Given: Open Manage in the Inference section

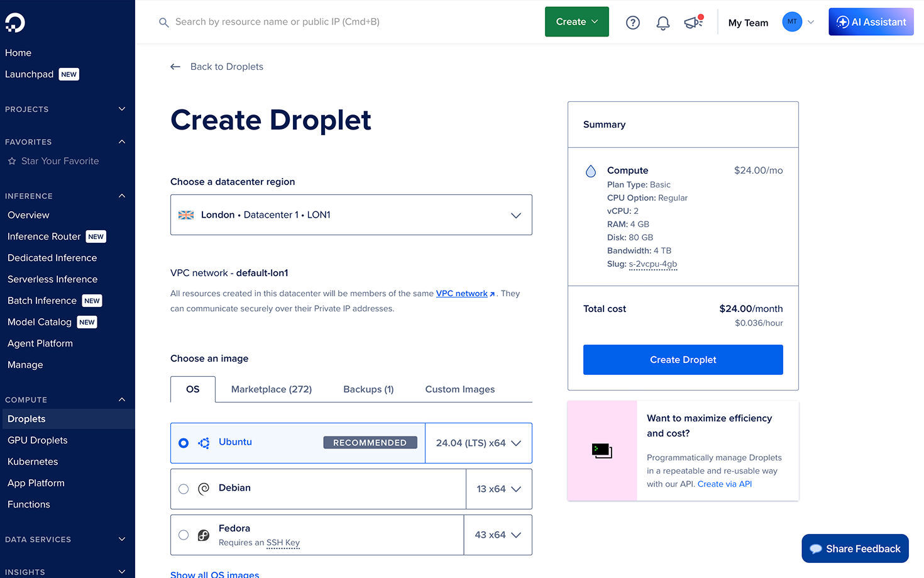Looking at the screenshot, I should (x=25, y=365).
